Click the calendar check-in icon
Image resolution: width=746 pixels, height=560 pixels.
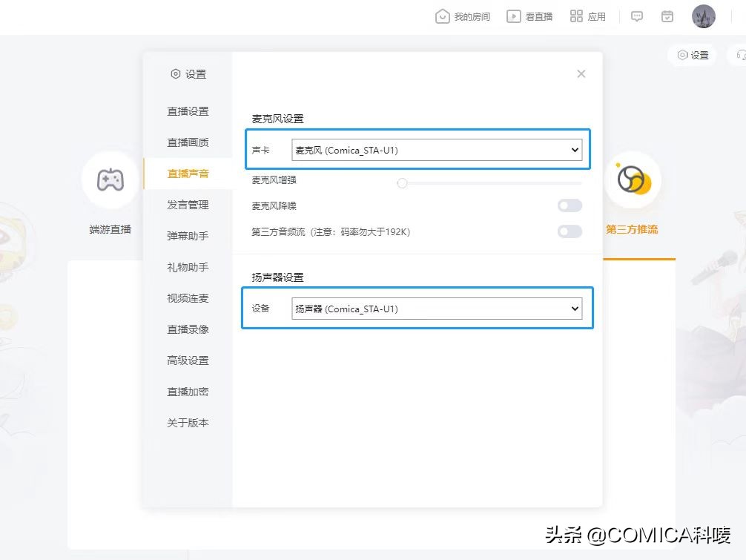(667, 16)
